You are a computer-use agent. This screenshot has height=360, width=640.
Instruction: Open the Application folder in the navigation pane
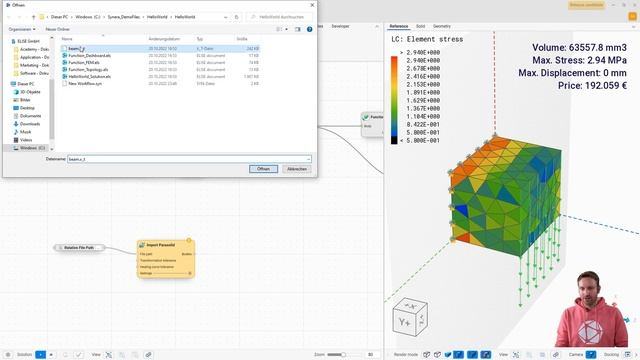coord(31,58)
